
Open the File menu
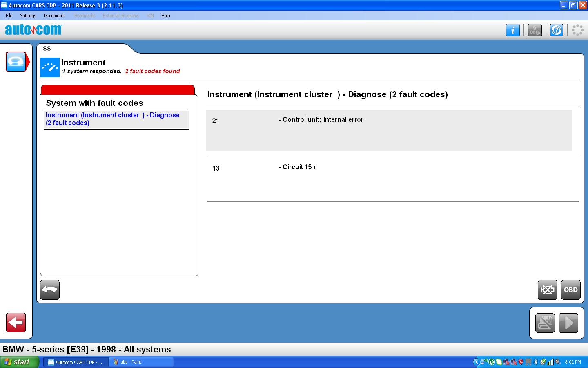9,16
